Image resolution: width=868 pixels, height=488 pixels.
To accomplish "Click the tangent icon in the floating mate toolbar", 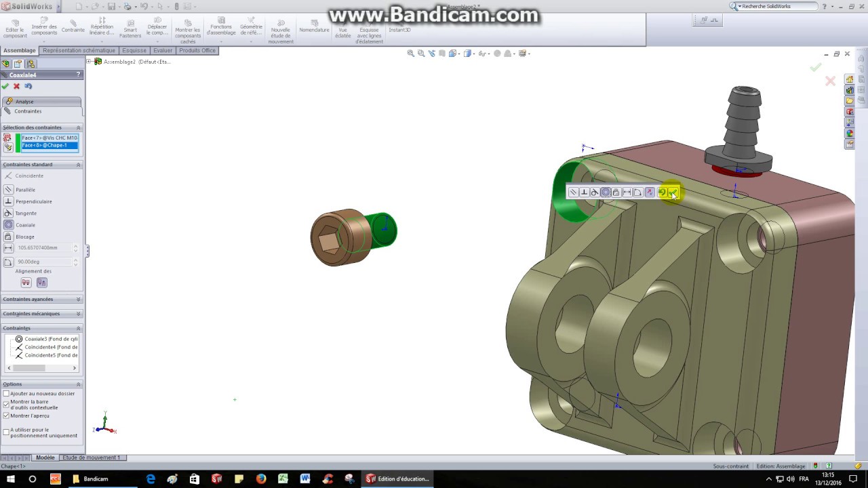I will (595, 192).
